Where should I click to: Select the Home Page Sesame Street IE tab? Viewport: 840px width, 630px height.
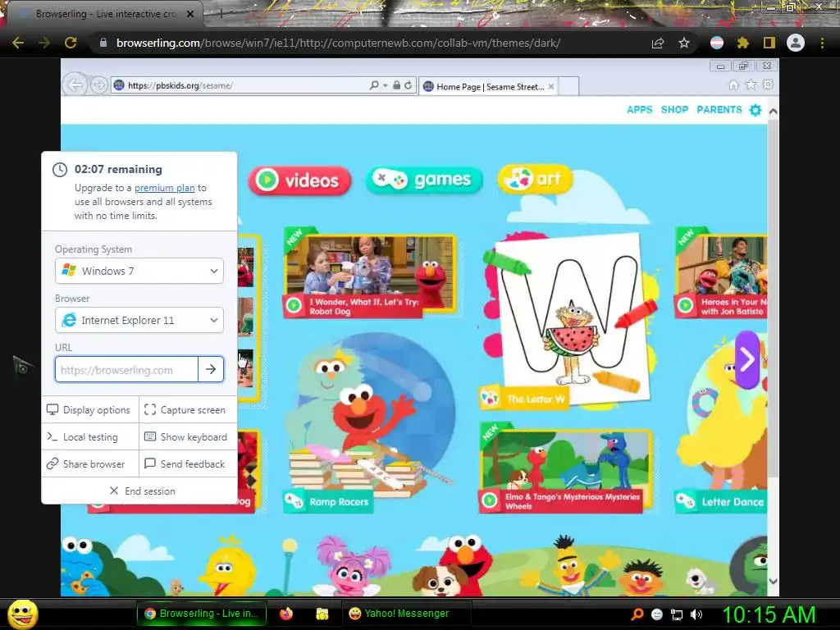(x=489, y=86)
